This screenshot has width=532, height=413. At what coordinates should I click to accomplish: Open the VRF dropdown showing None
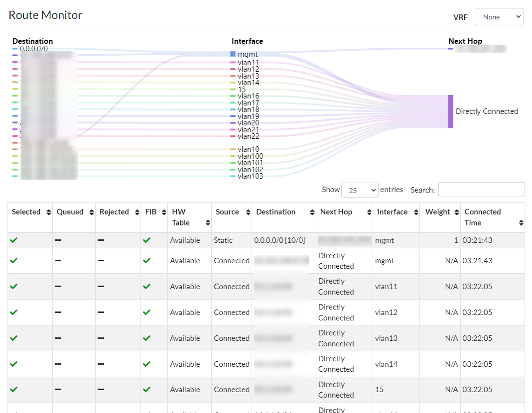click(x=499, y=16)
